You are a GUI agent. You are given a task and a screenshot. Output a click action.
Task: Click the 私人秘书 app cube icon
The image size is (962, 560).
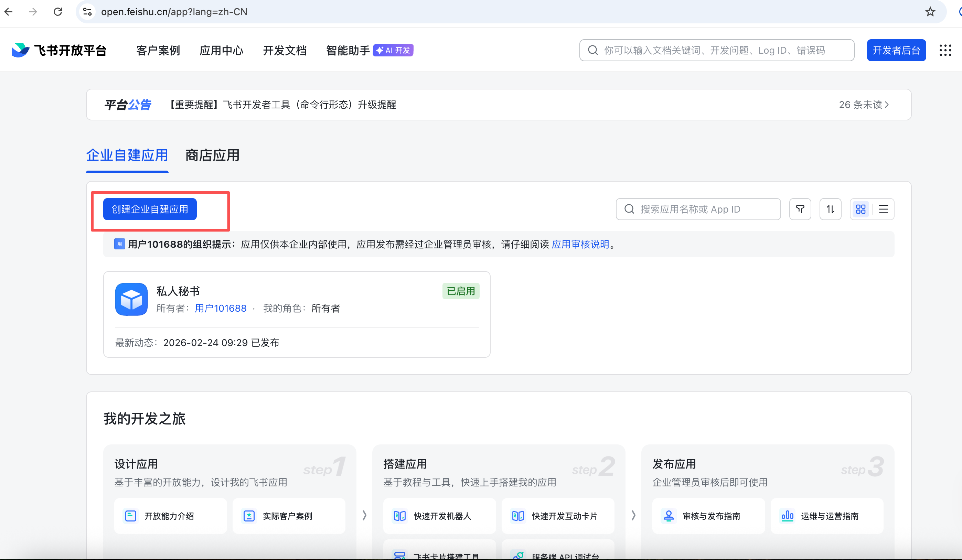(x=131, y=299)
